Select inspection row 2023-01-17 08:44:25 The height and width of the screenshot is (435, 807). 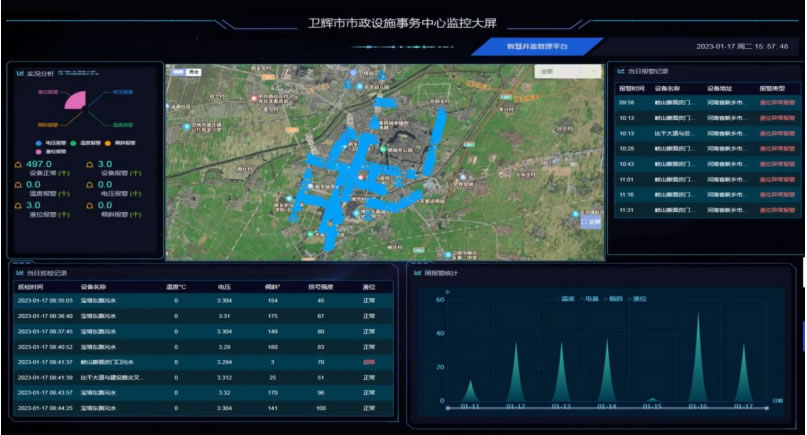(x=204, y=408)
